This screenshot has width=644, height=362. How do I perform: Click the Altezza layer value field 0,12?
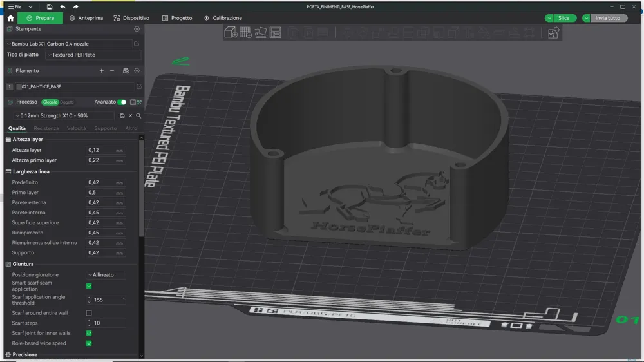pos(106,150)
